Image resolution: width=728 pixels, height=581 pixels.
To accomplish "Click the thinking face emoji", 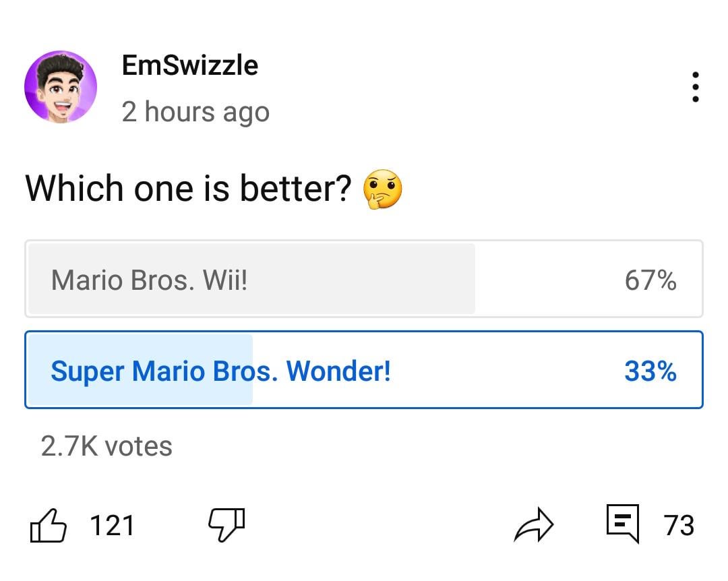I will (x=382, y=189).
